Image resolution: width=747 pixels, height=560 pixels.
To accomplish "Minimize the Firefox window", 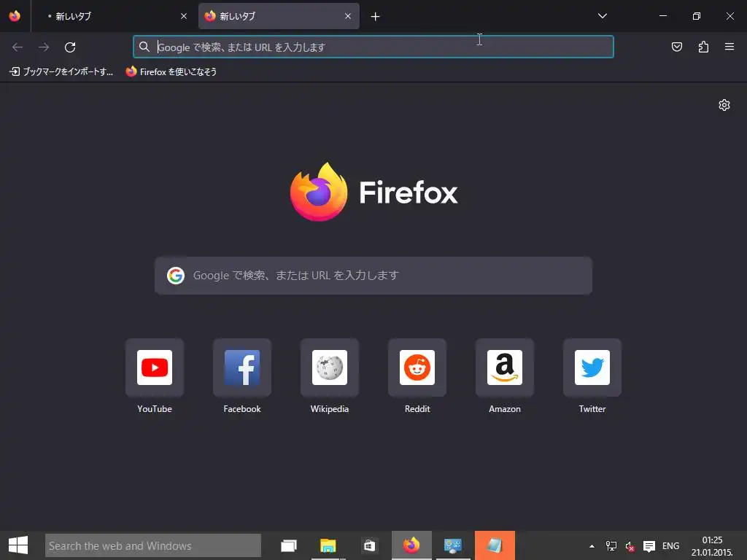I will pos(662,16).
